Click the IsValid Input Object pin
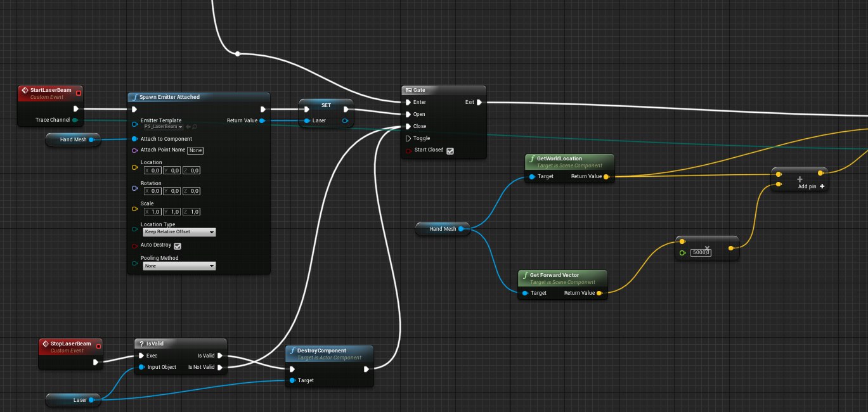Screen dimensions: 868x412 [141, 367]
